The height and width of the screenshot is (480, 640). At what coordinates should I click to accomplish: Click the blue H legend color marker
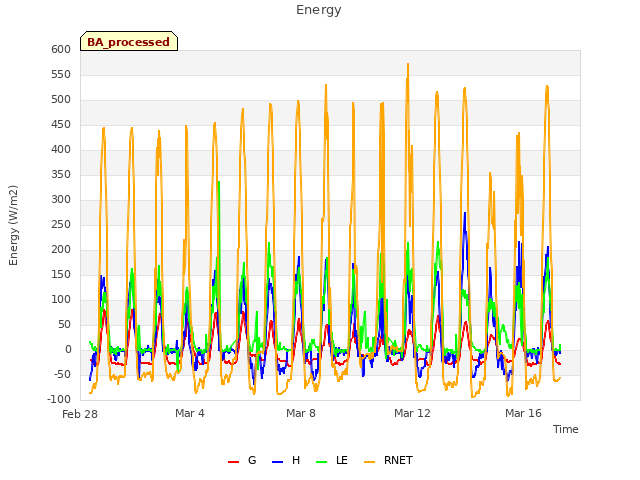click(277, 462)
